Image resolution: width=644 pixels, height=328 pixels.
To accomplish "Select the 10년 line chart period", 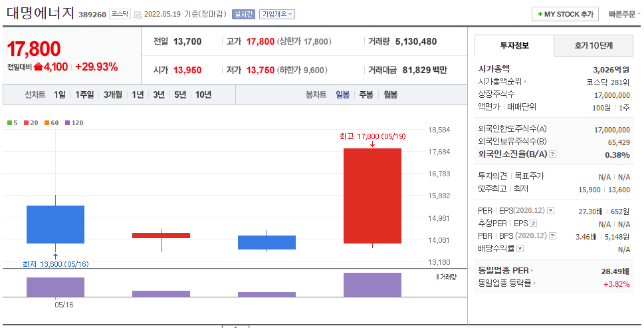I will [203, 94].
